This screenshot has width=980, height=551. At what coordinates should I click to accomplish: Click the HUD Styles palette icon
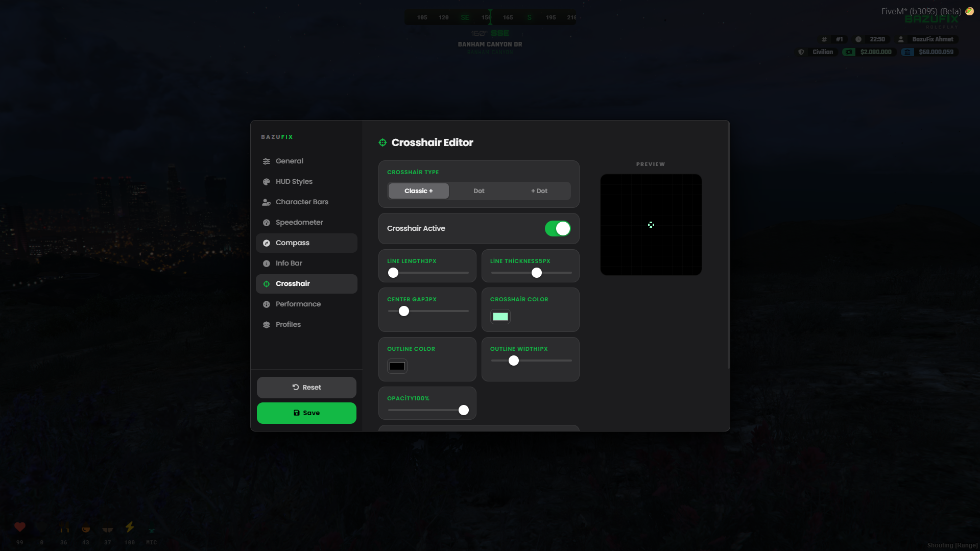click(266, 182)
